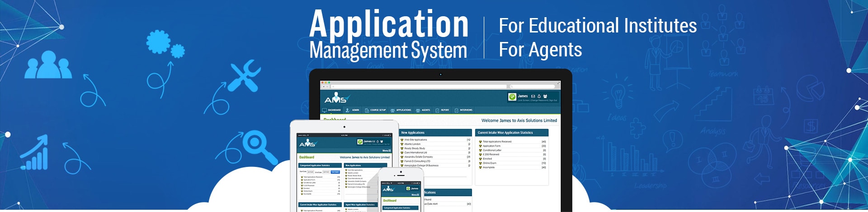Open the users group icon on laptop header
868x212 pixels.
(545, 96)
